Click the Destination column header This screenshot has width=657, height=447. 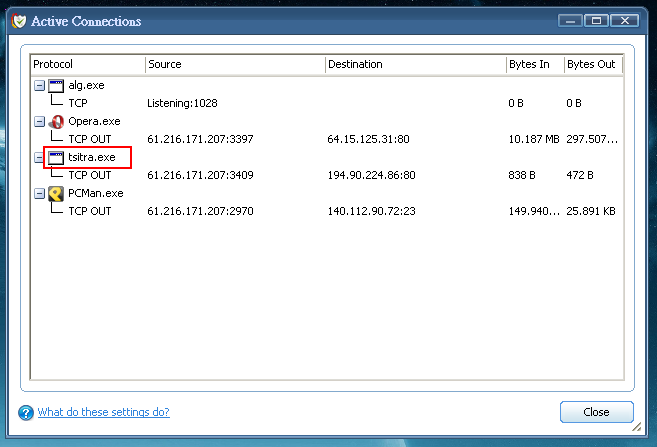click(x=414, y=64)
